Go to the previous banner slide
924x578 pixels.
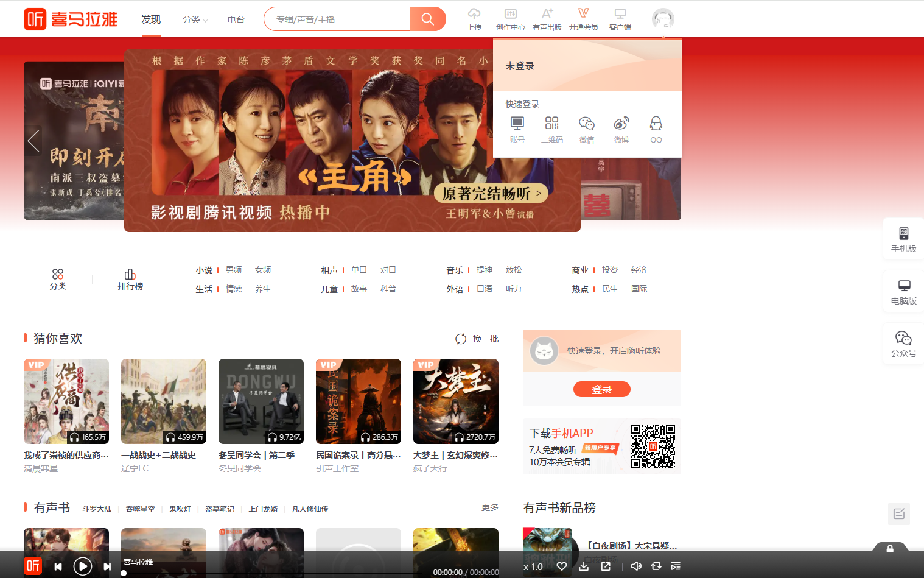[x=33, y=141]
